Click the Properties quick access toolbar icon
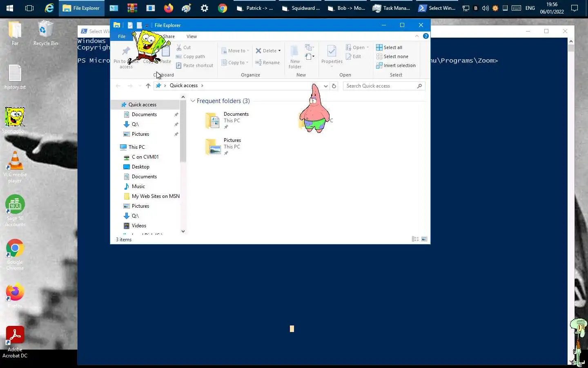588x368 pixels. (x=130, y=25)
